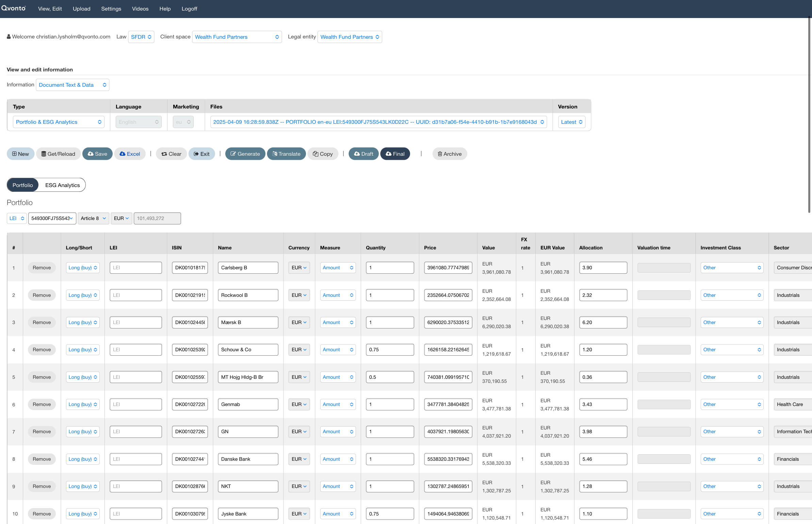The height and width of the screenshot is (524, 812).
Task: Select the Portfolio toggle pill
Action: click(x=22, y=185)
